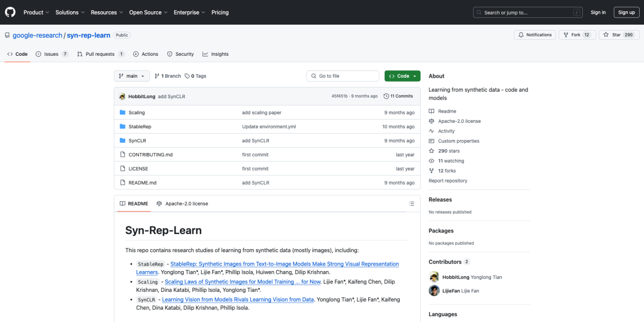The image size is (644, 322).
Task: Click HobbitLong's avatar in latest commit
Action: pyautogui.click(x=122, y=97)
